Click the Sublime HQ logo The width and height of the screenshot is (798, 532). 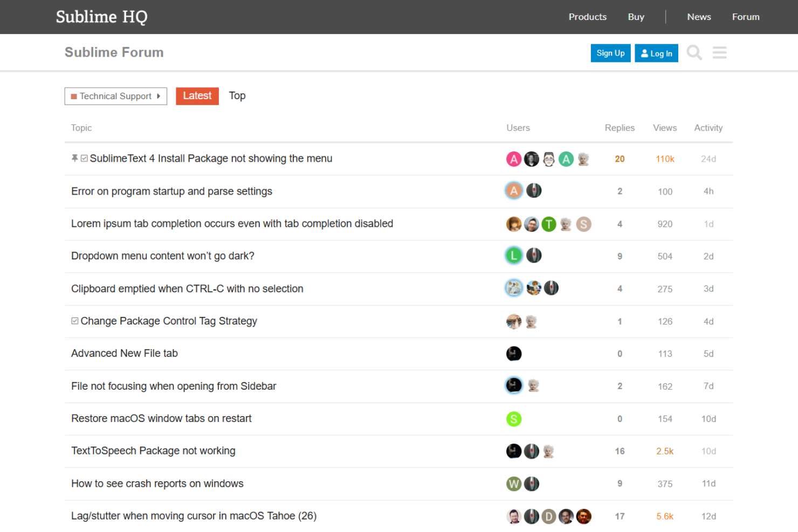102,17
